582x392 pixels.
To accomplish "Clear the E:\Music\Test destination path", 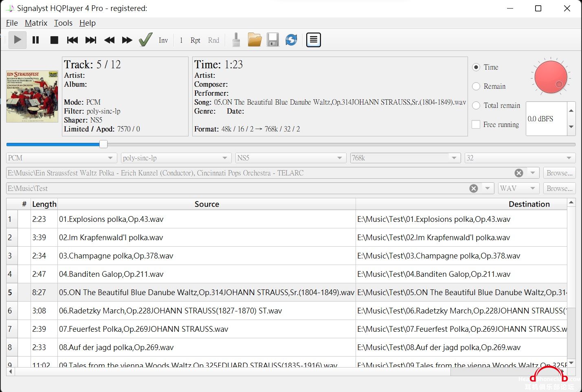I will pyautogui.click(x=474, y=188).
